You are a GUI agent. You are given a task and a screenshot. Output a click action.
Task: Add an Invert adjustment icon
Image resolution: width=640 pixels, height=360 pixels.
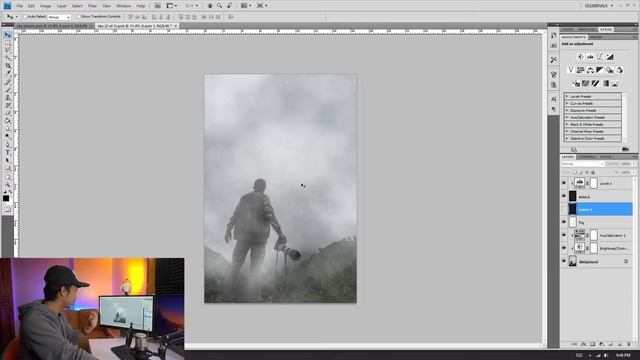pos(576,84)
